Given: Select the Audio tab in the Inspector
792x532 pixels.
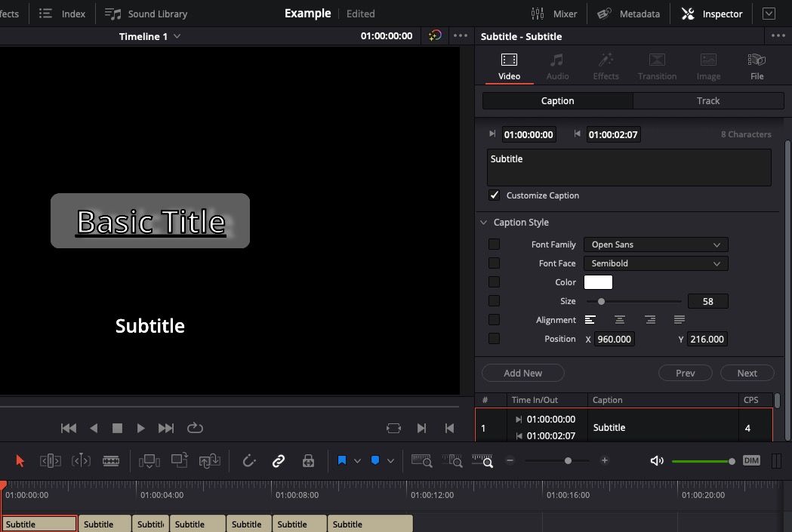Looking at the screenshot, I should tap(557, 65).
